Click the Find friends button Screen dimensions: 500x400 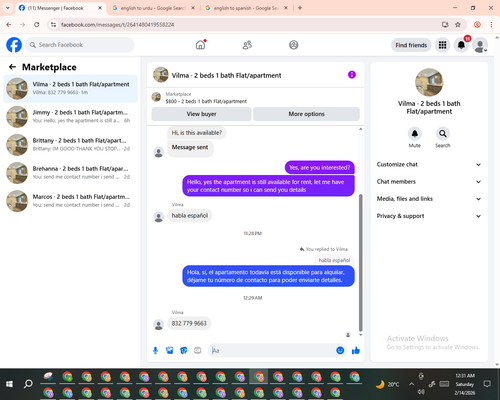tap(411, 45)
